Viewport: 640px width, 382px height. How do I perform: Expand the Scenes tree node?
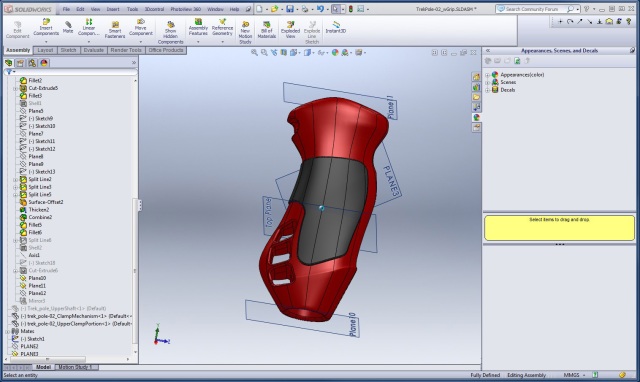487,82
